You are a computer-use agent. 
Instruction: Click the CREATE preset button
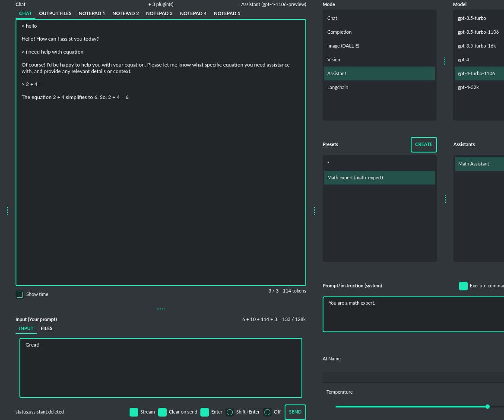point(424,144)
